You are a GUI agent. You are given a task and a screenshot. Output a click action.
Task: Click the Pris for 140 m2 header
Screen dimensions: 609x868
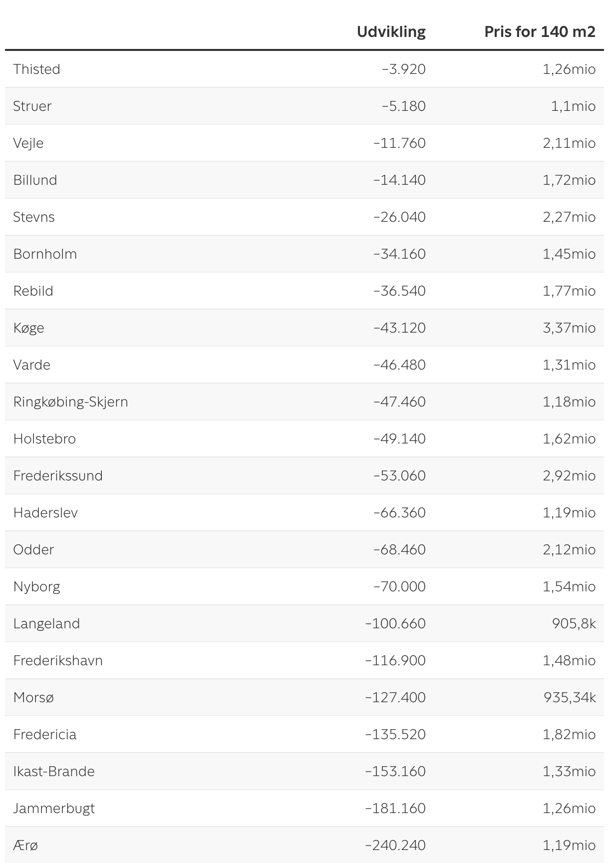point(540,32)
